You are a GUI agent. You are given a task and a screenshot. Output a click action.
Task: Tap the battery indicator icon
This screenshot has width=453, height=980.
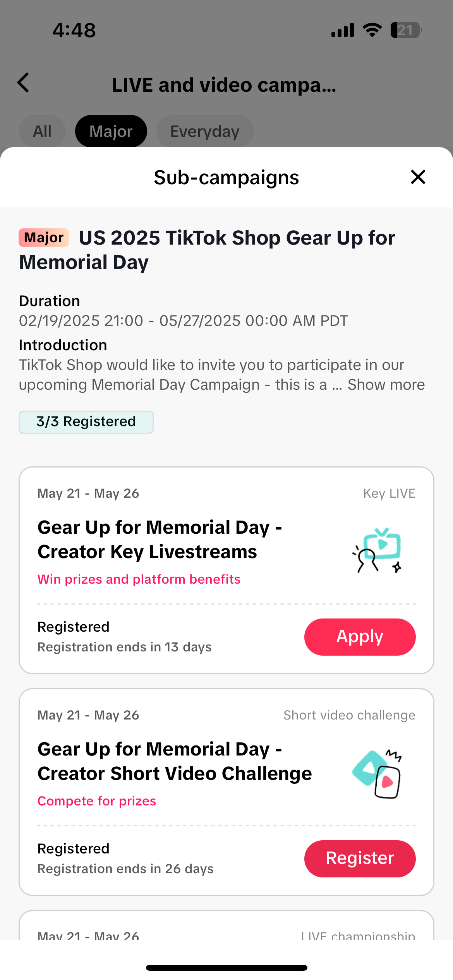(406, 30)
